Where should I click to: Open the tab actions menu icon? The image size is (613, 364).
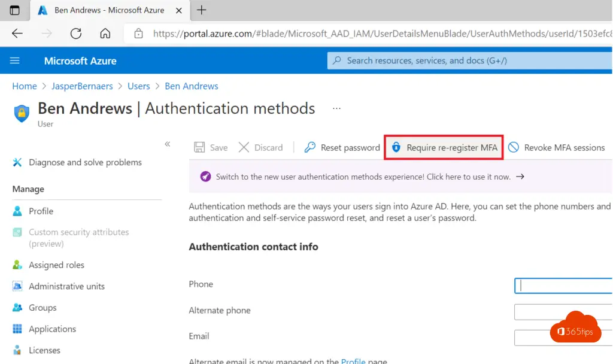coord(14,10)
